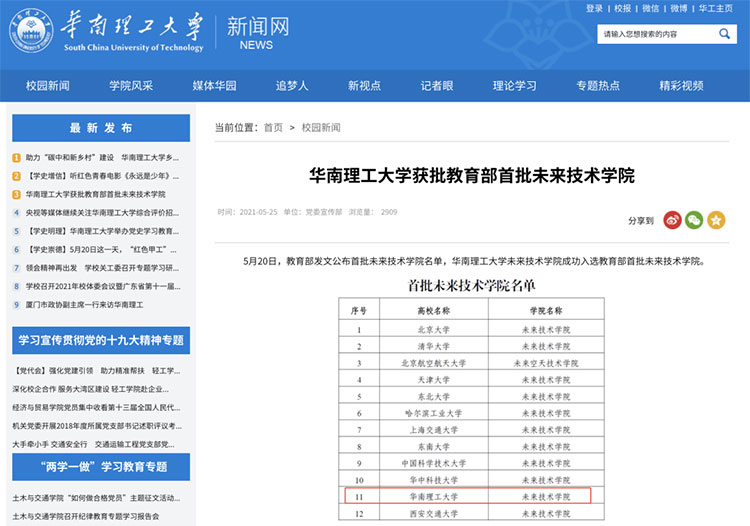Click the 新闻网 NEWS site title

pyautogui.click(x=257, y=33)
